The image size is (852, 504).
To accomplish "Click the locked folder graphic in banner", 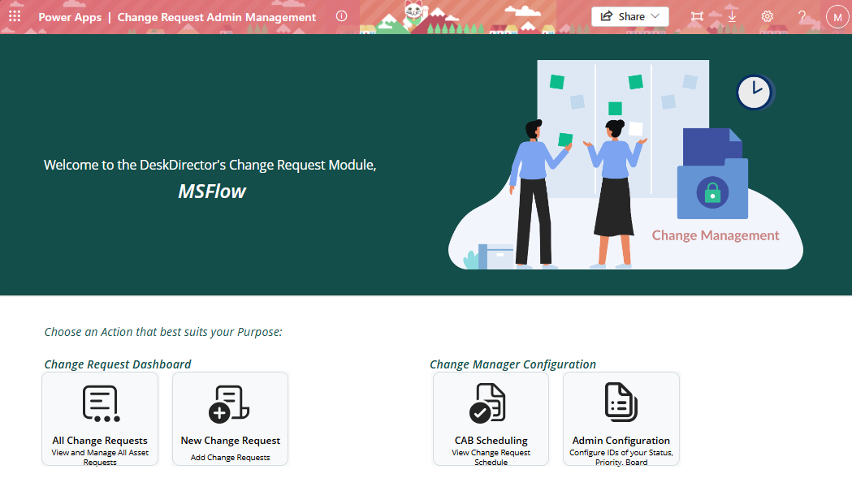I will pyautogui.click(x=712, y=174).
